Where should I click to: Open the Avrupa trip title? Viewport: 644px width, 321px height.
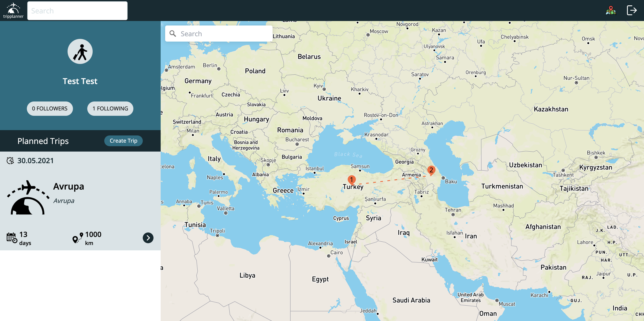(x=68, y=186)
